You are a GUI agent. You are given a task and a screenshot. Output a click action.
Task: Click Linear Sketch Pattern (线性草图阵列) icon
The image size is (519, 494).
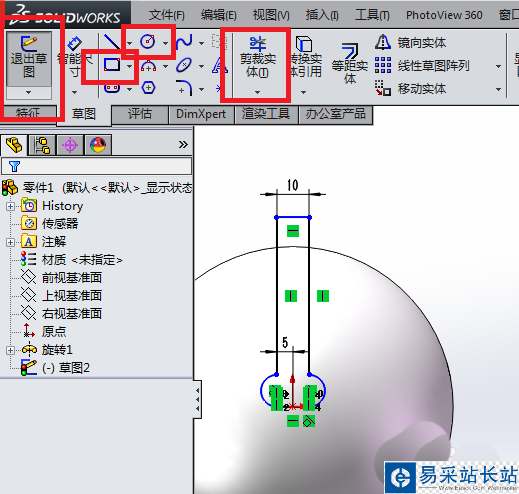[383, 65]
